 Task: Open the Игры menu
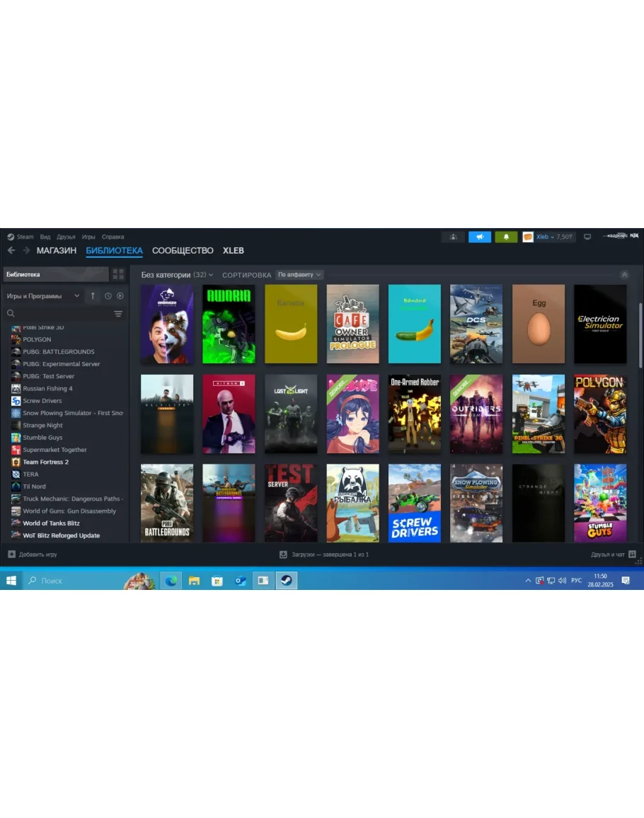click(x=88, y=237)
